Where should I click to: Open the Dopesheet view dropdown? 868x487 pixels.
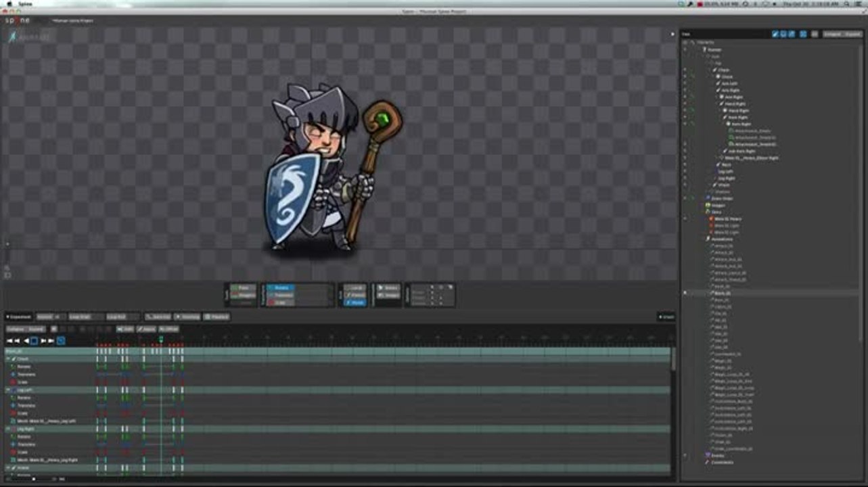(18, 317)
